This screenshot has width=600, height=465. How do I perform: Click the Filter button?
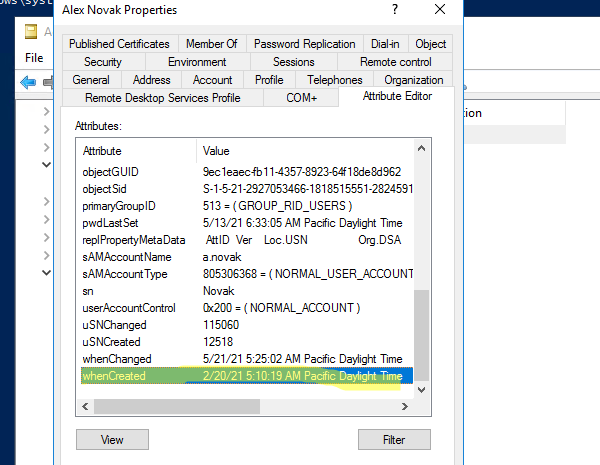point(394,440)
